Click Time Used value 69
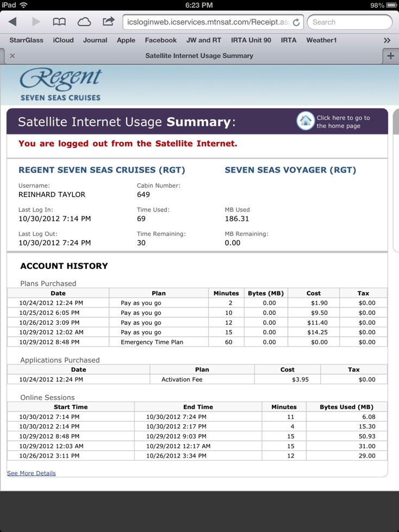 click(x=141, y=219)
